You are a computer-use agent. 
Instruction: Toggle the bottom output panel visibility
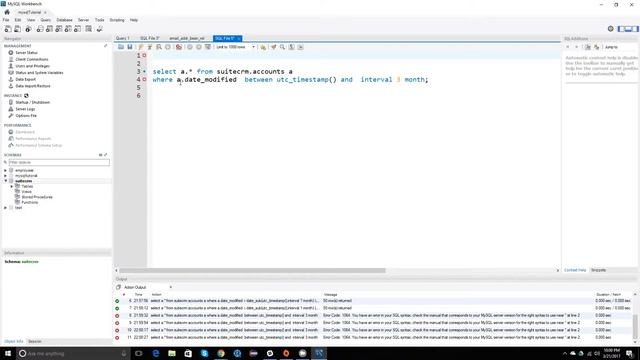coord(628,29)
